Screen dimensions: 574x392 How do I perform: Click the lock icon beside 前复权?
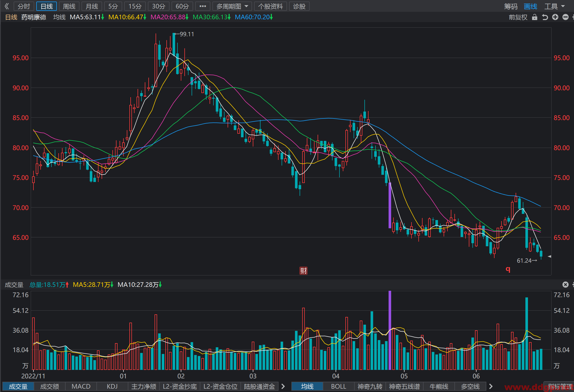(x=535, y=17)
